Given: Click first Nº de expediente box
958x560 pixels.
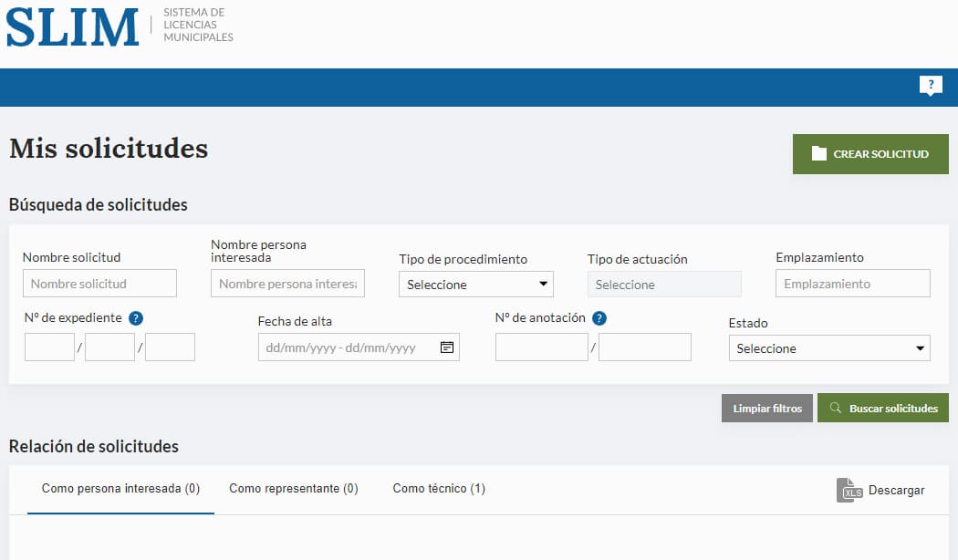Looking at the screenshot, I should pos(49,347).
